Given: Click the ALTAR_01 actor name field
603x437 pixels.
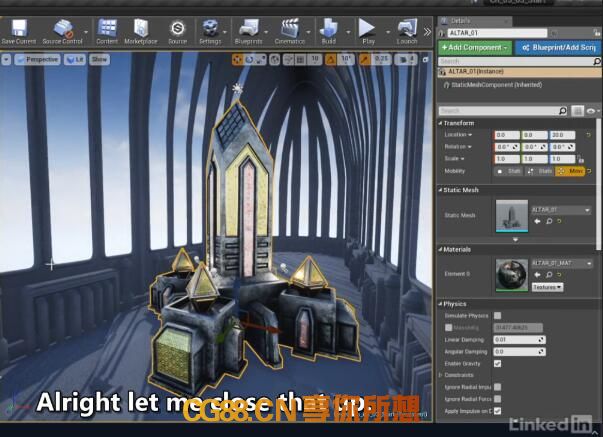Looking at the screenshot, I should point(497,33).
